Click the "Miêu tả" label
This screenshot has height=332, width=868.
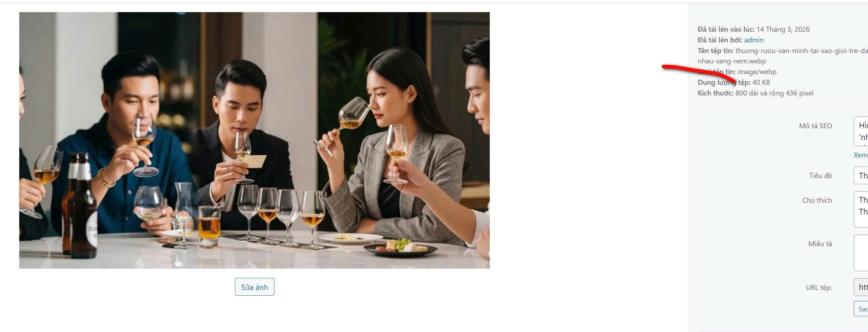coord(820,244)
